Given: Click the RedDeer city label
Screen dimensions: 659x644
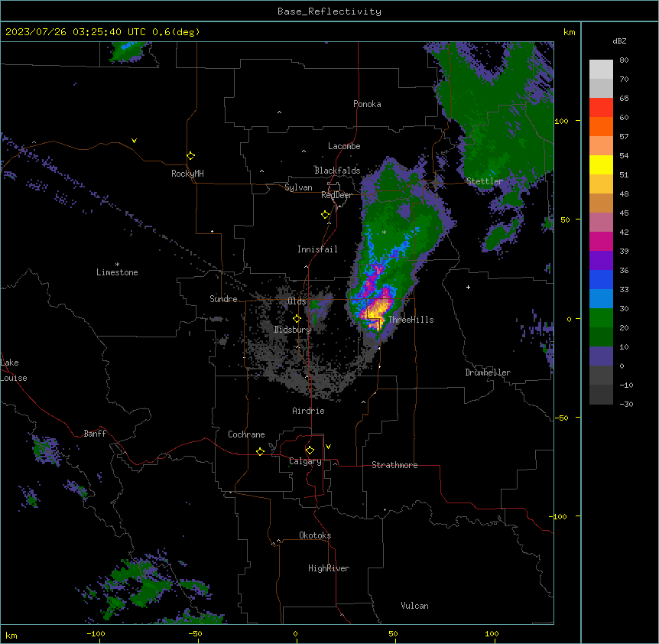Looking at the screenshot, I should pos(336,195).
